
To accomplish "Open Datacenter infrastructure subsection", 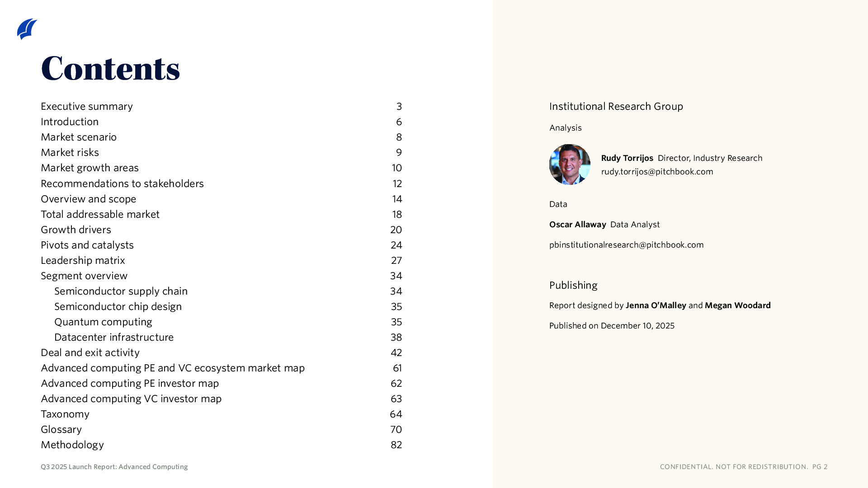I will point(114,337).
